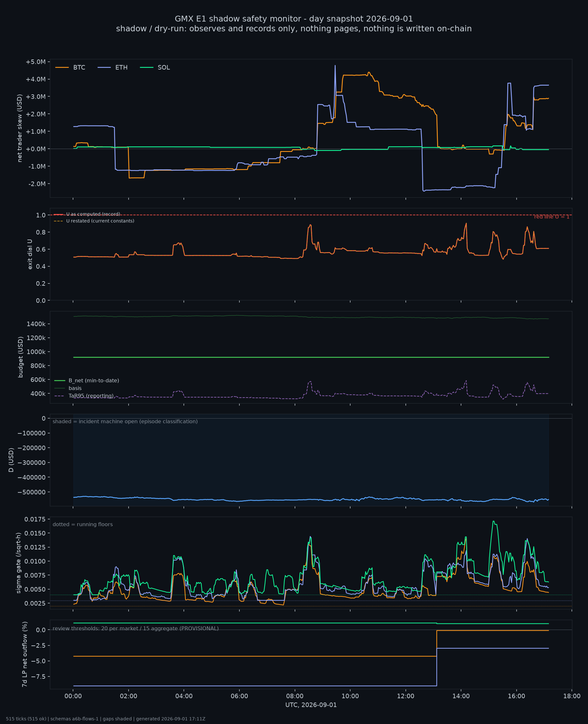Click the 04:00 time tick label
The height and width of the screenshot is (724, 588).
184,696
